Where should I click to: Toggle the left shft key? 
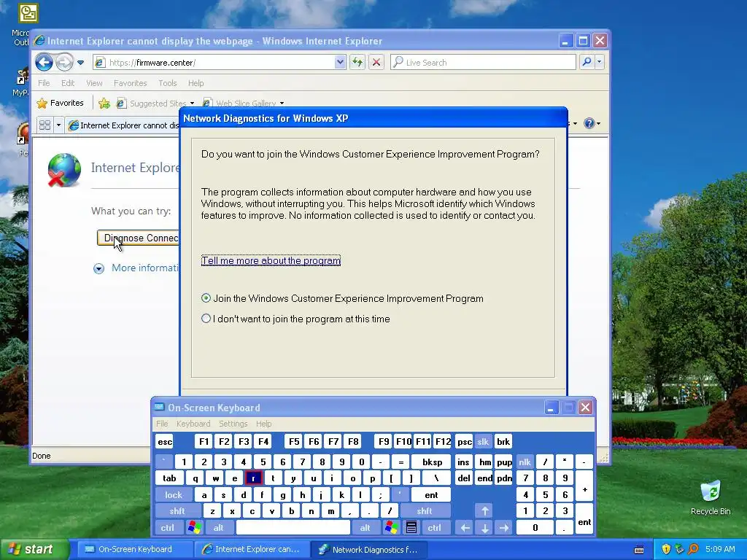pos(177,511)
